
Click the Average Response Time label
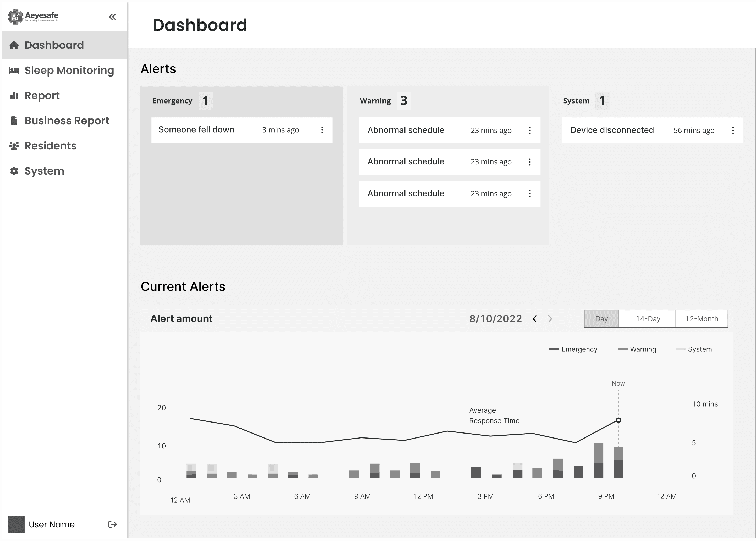(x=494, y=415)
